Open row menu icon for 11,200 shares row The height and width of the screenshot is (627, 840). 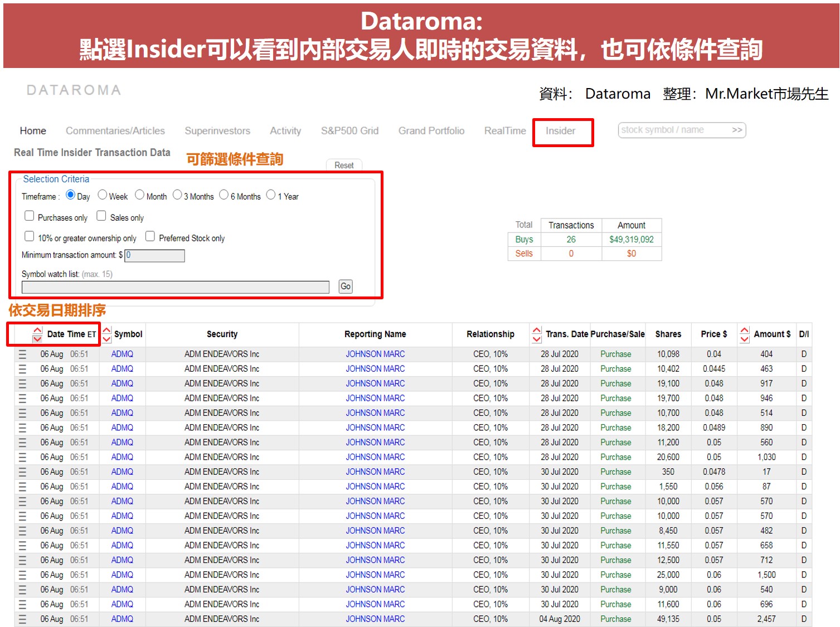(x=22, y=443)
